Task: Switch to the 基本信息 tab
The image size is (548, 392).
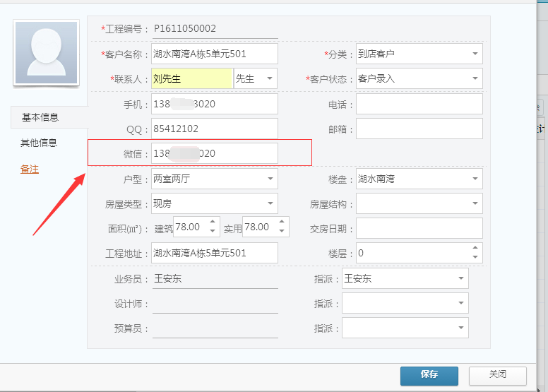Action: click(x=40, y=117)
